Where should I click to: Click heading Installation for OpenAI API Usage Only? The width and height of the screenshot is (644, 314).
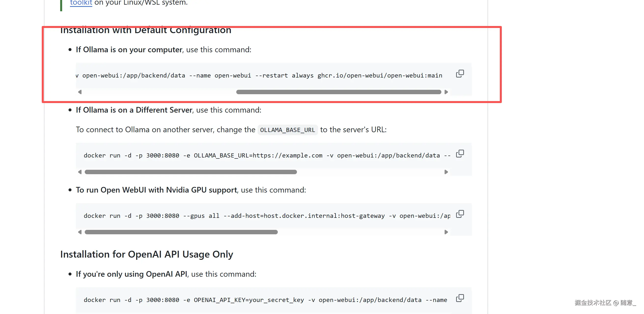pyautogui.click(x=146, y=254)
